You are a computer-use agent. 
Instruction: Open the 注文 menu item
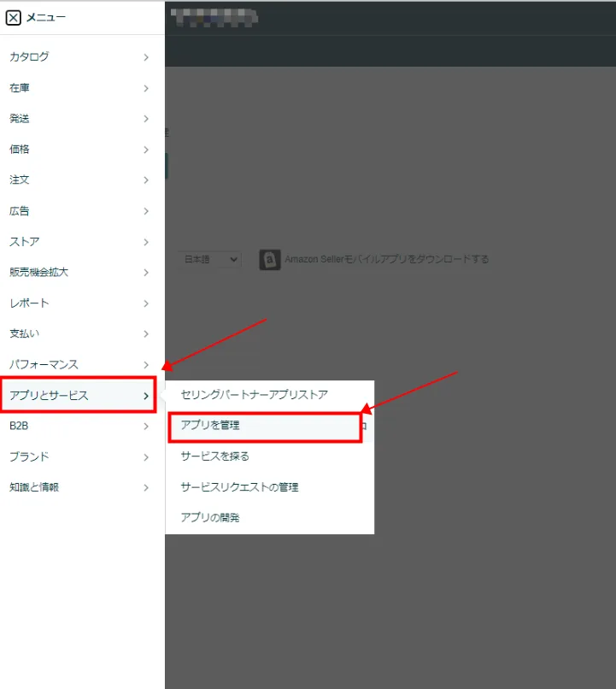click(x=82, y=180)
